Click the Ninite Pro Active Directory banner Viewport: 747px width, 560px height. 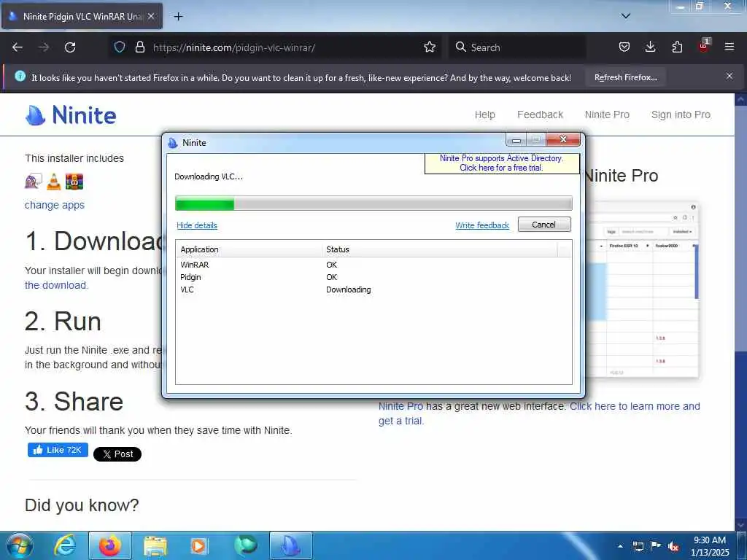[502, 163]
